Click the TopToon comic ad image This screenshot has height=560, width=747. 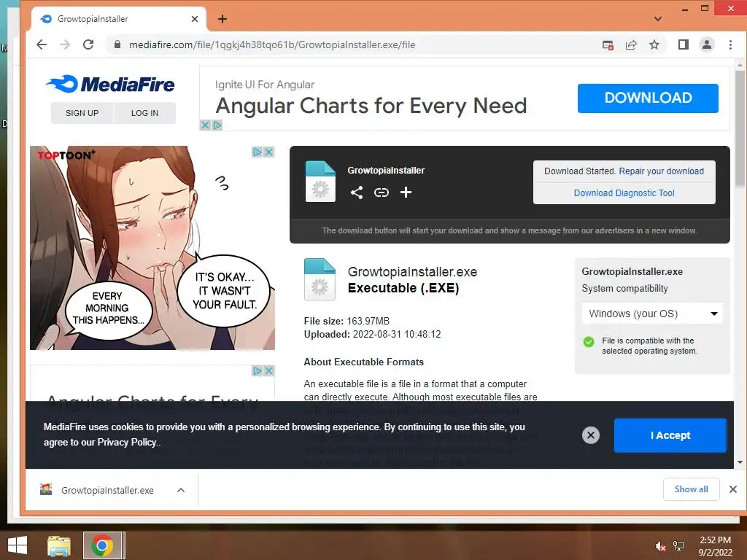(x=152, y=248)
